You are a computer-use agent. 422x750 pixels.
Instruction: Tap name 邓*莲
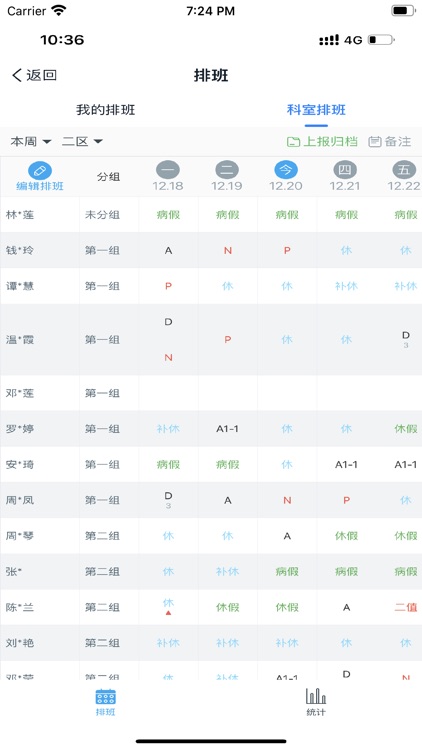pos(20,393)
